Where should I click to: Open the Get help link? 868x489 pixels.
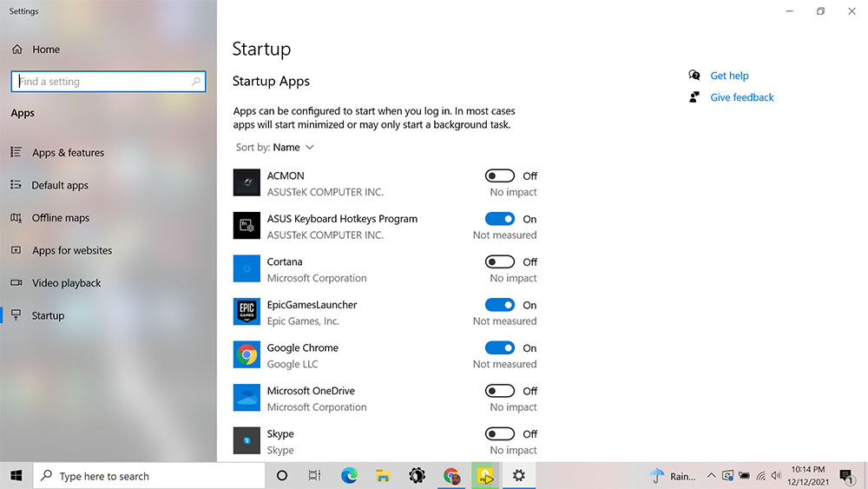click(729, 76)
